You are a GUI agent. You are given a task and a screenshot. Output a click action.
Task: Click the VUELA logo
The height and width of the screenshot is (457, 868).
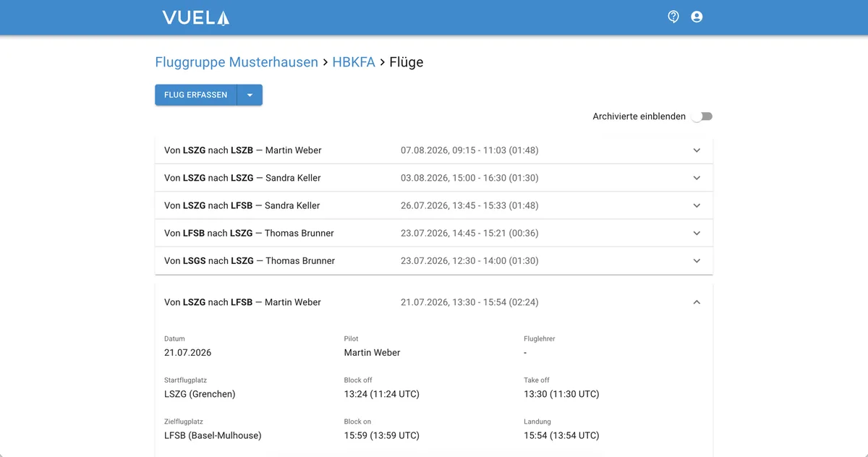pyautogui.click(x=195, y=17)
